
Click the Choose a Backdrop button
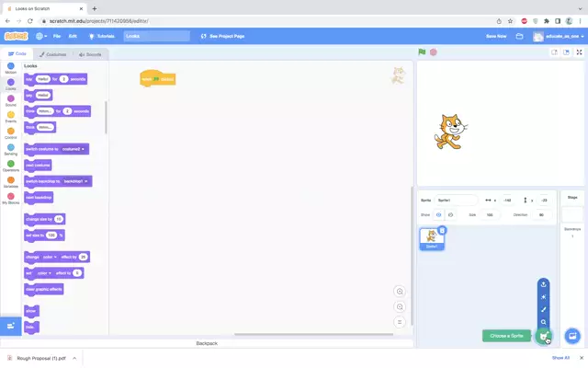coord(572,336)
